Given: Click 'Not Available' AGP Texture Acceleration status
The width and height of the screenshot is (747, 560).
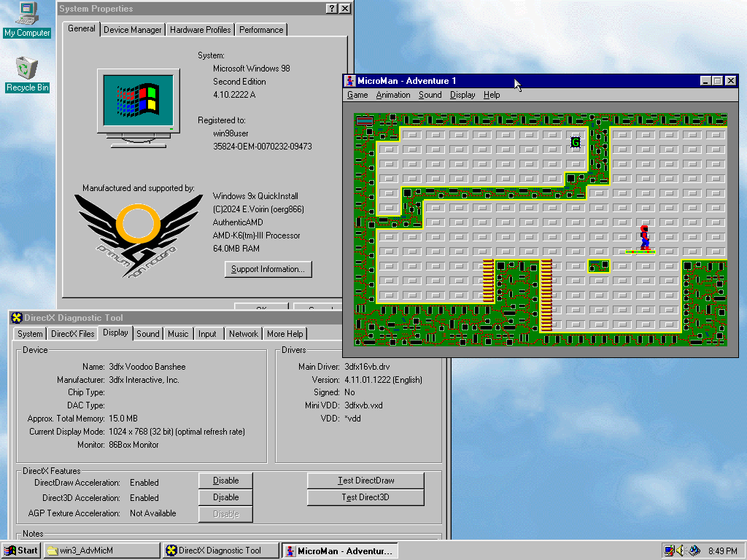Looking at the screenshot, I should (x=153, y=513).
